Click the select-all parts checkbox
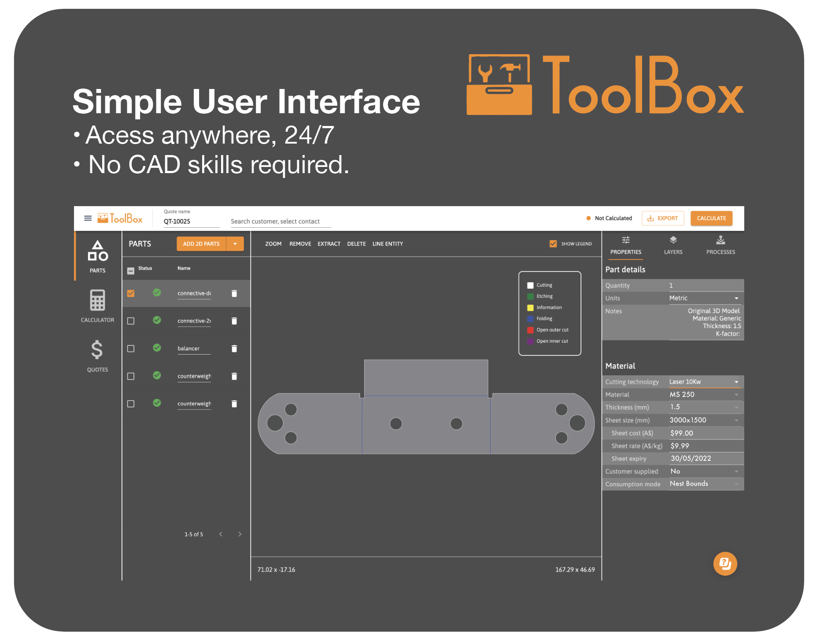Image resolution: width=820 pixels, height=644 pixels. 130,270
